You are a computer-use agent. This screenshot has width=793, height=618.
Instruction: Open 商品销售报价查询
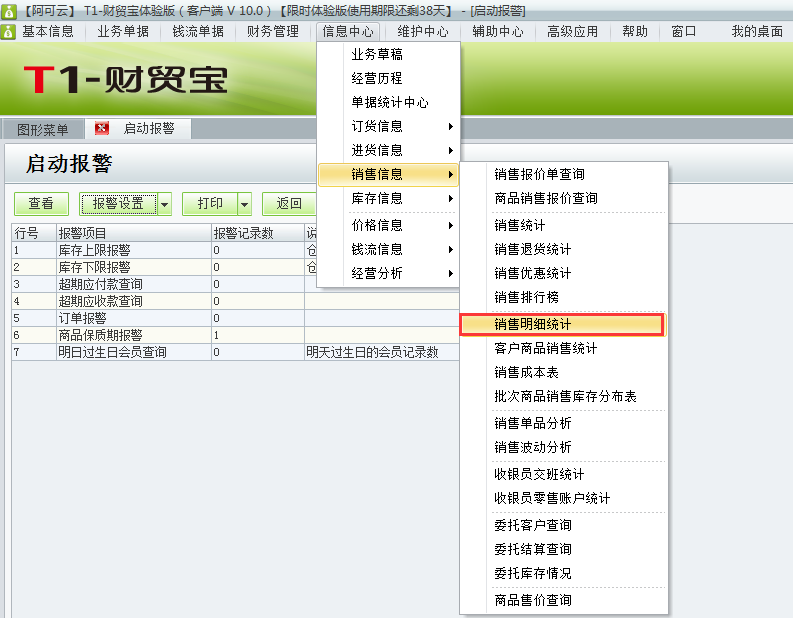[563, 198]
